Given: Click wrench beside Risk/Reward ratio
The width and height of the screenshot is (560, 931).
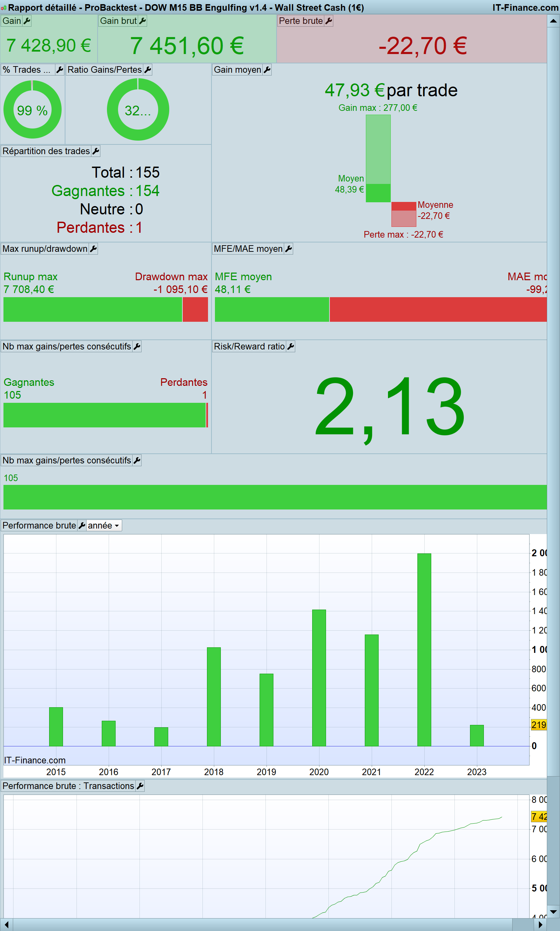Looking at the screenshot, I should coord(291,347).
